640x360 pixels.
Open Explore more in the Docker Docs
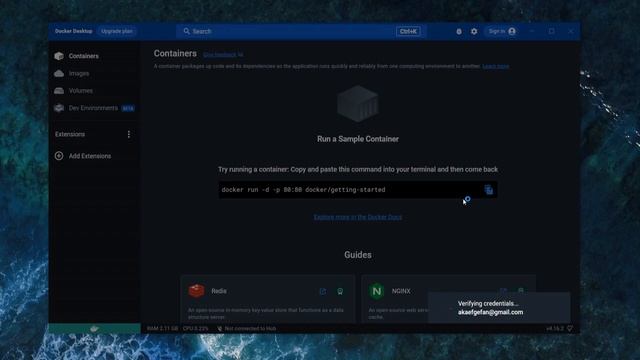pyautogui.click(x=358, y=217)
